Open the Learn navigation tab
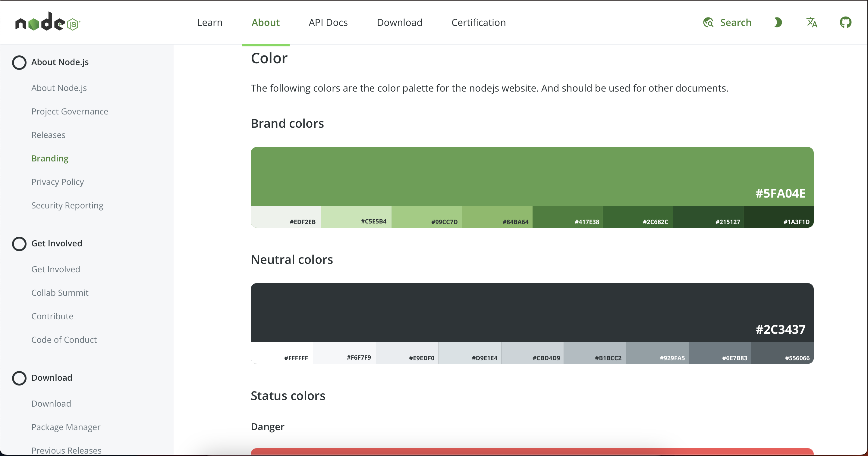This screenshot has width=868, height=456. click(x=209, y=23)
